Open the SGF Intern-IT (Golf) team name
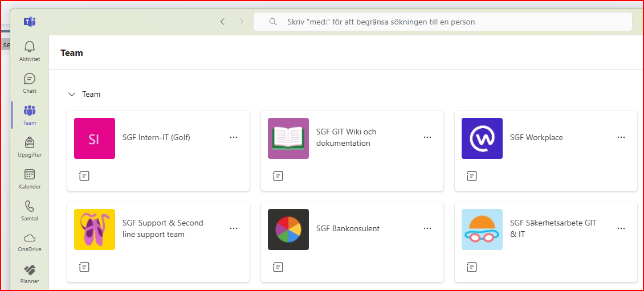 point(157,138)
